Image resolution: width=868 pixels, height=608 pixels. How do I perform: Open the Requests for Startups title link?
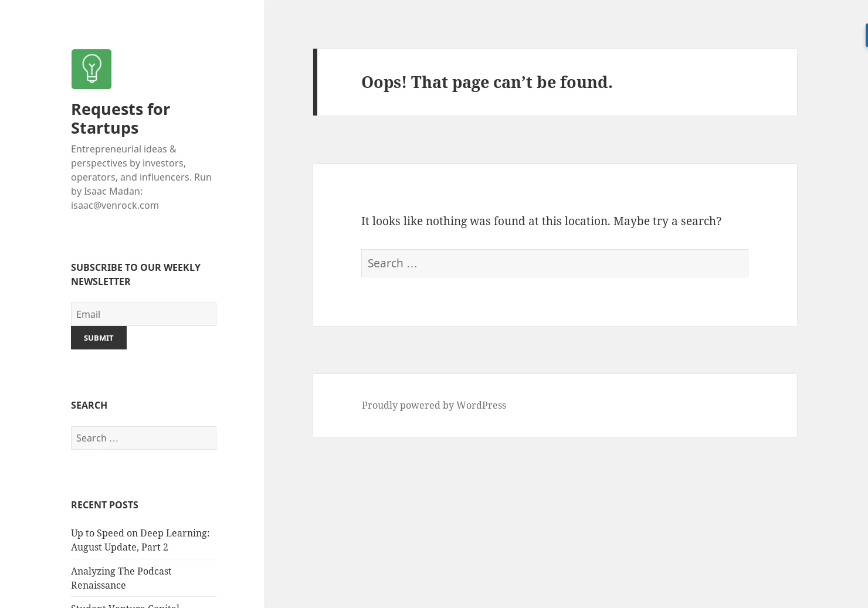(x=120, y=118)
